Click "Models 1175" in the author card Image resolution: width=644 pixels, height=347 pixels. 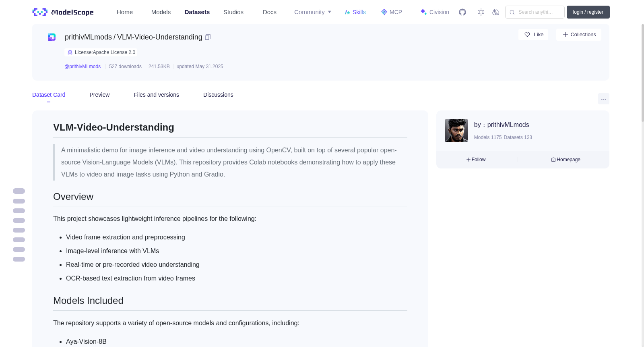(488, 137)
